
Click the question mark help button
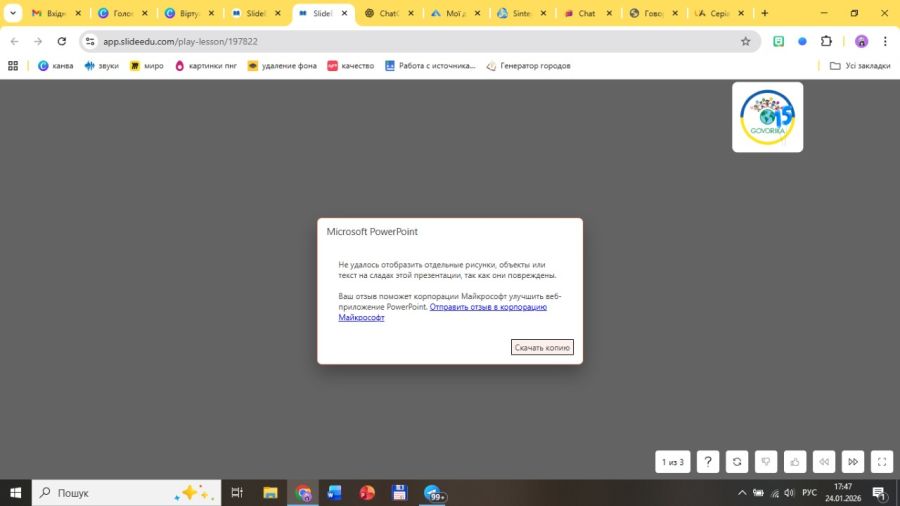click(708, 461)
